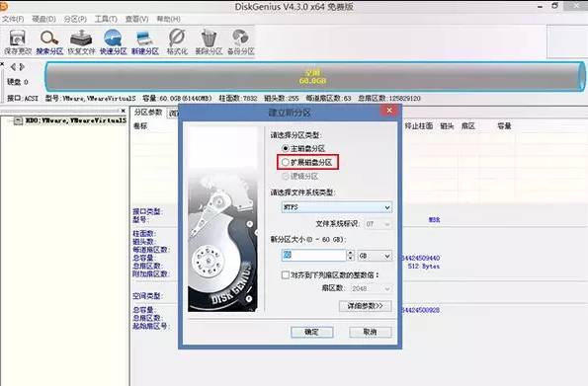Image resolution: width=588 pixels, height=386 pixels.
Task: Open the Backup Partition (备份分区) tool
Action: pyautogui.click(x=241, y=42)
